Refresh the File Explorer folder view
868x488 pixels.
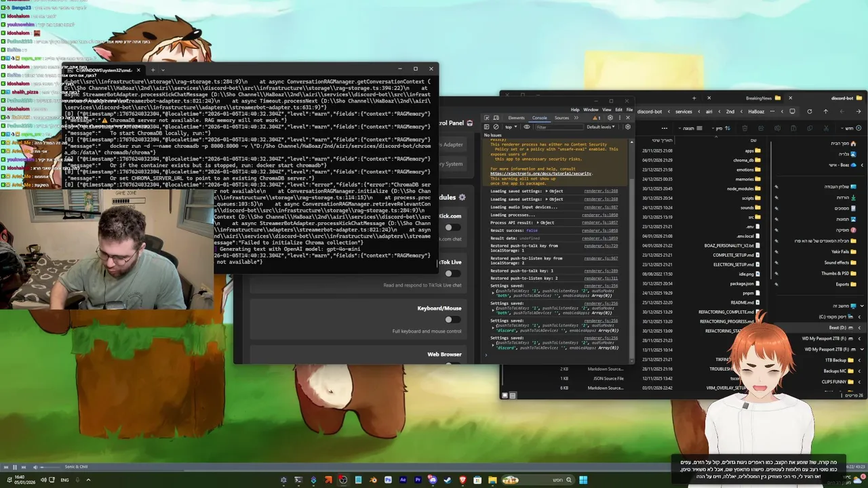[810, 112]
